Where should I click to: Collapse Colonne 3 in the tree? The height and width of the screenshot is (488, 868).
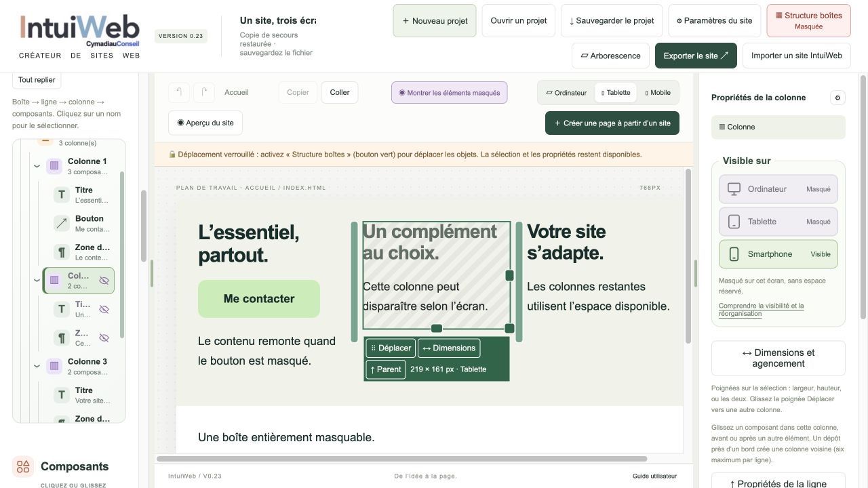[37, 366]
